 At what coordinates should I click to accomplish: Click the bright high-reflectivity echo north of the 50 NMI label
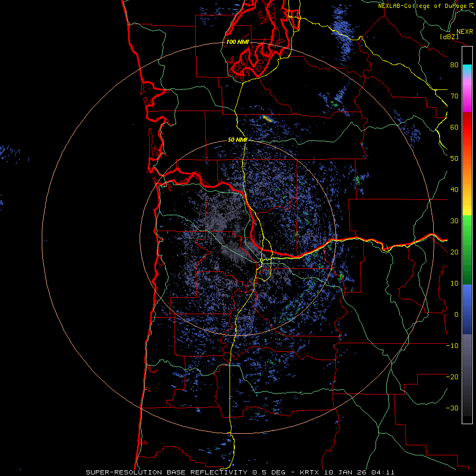(x=267, y=118)
